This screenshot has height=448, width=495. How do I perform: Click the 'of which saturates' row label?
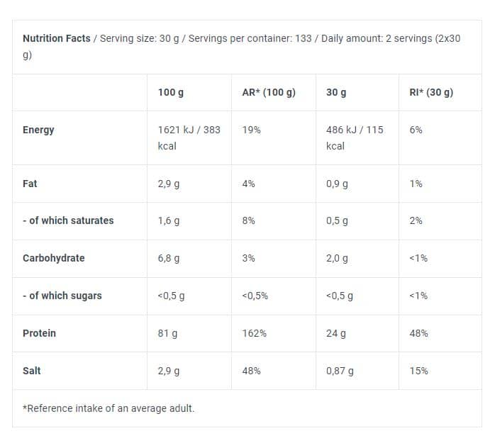[x=68, y=220]
